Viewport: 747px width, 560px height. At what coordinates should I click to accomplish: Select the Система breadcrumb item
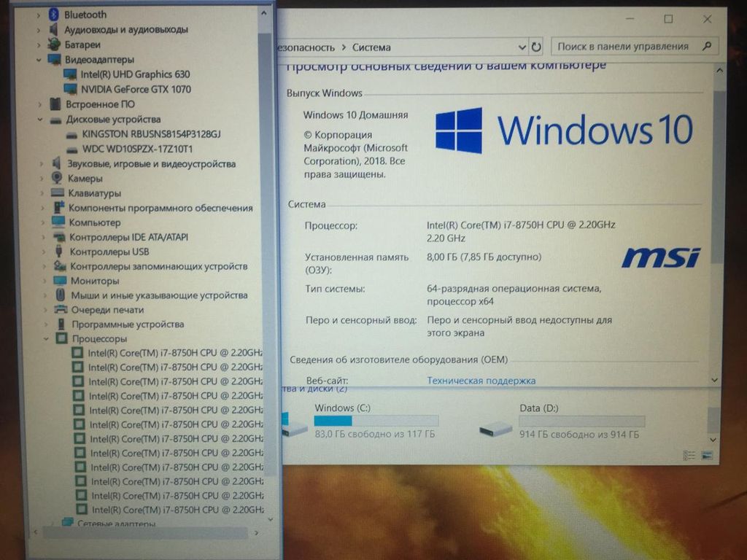pyautogui.click(x=371, y=47)
